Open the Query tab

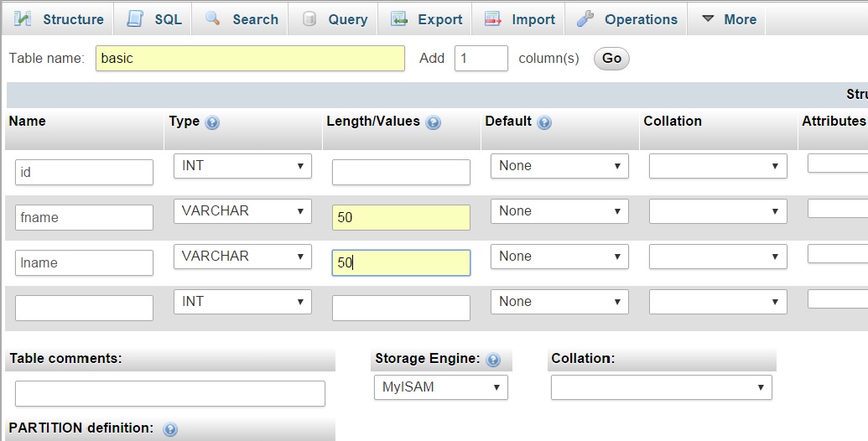coord(333,18)
